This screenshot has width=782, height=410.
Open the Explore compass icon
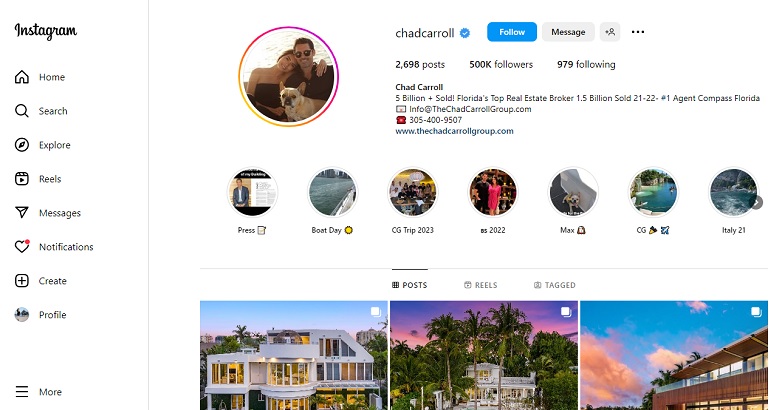click(x=21, y=145)
